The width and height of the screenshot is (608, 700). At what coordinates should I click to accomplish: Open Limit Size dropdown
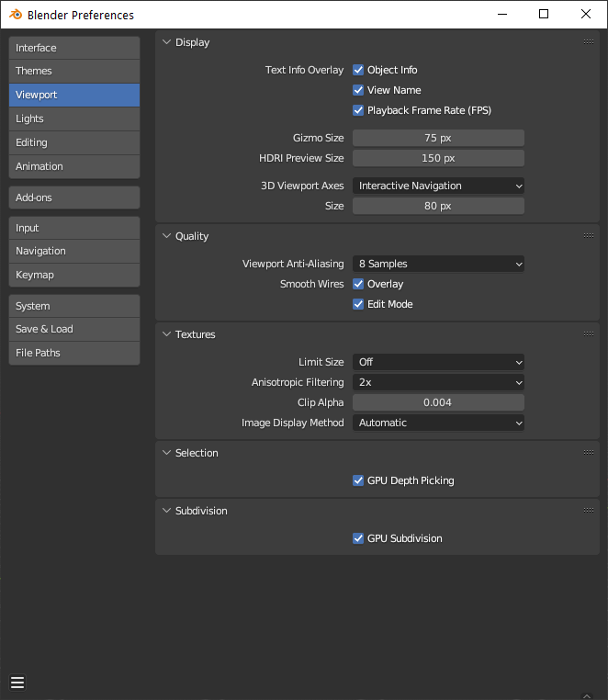[x=438, y=362]
